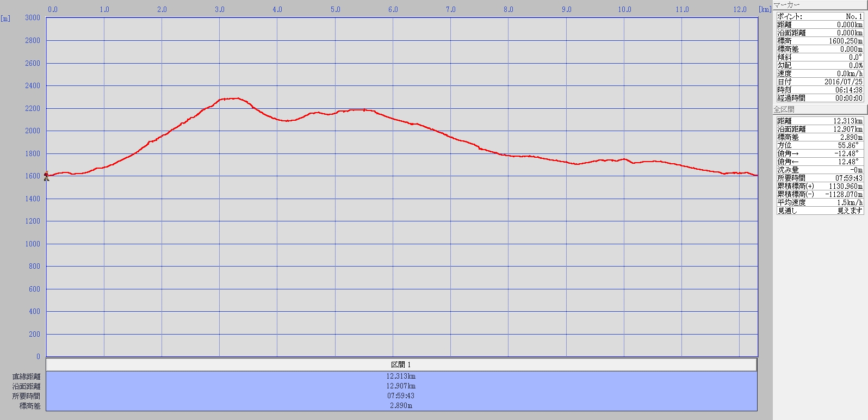The width and height of the screenshot is (868, 420).
Task: Click the 日付 2016/07/25 row
Action: pos(820,82)
